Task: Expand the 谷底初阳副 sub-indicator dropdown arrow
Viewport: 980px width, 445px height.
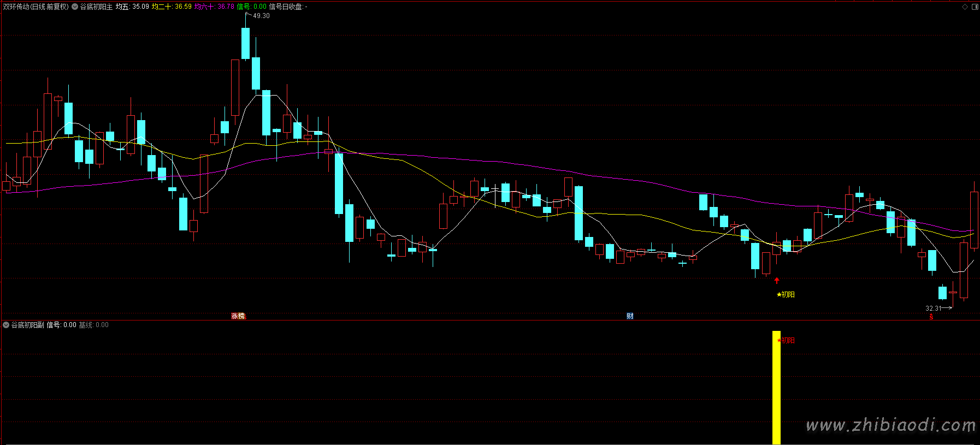Action: click(x=6, y=325)
